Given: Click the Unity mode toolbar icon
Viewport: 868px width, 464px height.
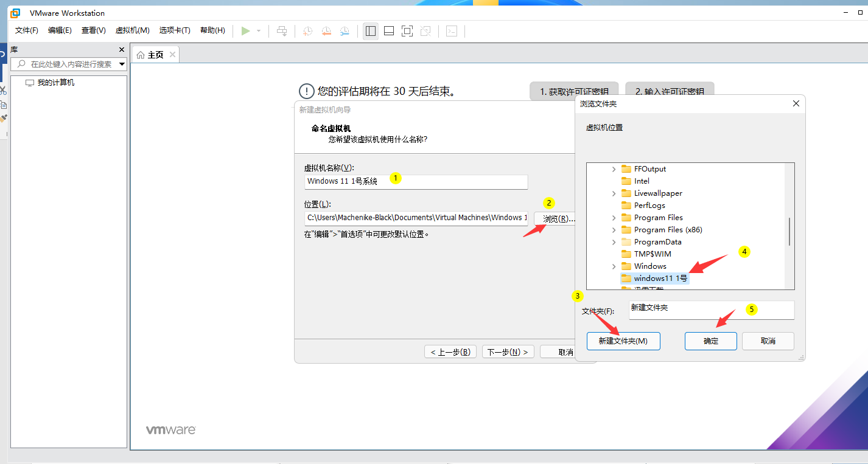Looking at the screenshot, I should point(425,31).
